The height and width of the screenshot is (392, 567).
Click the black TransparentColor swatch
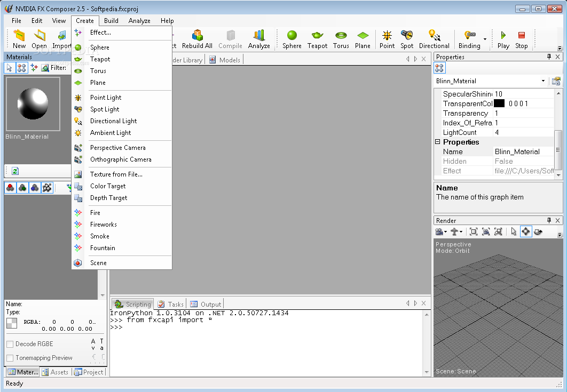coord(499,103)
